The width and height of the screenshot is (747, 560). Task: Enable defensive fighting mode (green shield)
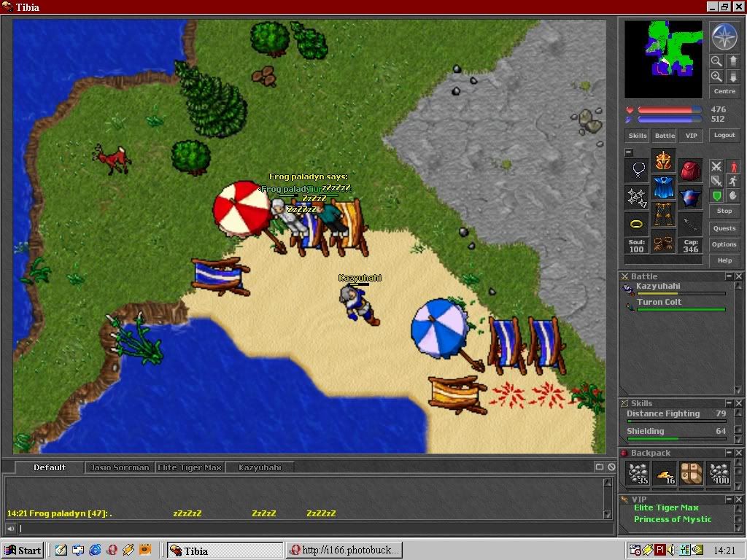click(x=716, y=195)
